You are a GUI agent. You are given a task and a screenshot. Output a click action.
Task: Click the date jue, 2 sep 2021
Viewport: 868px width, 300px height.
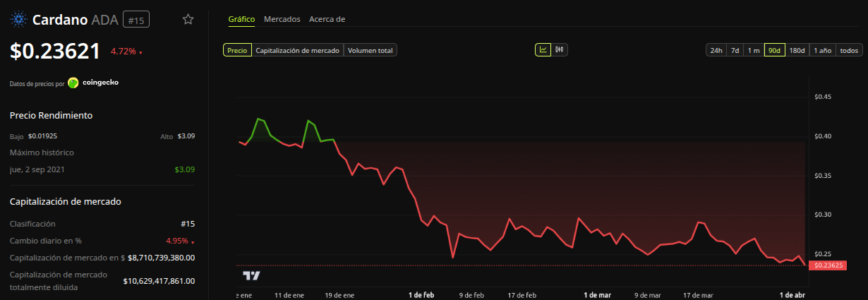tap(37, 169)
